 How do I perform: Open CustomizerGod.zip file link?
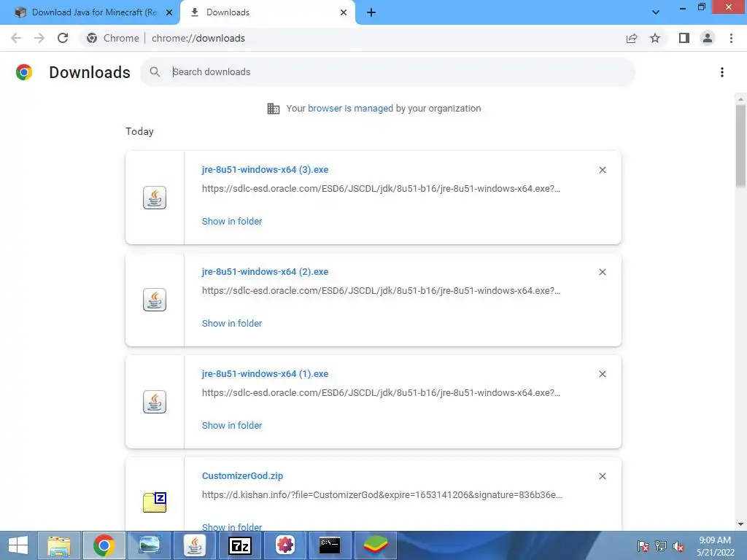242,475
